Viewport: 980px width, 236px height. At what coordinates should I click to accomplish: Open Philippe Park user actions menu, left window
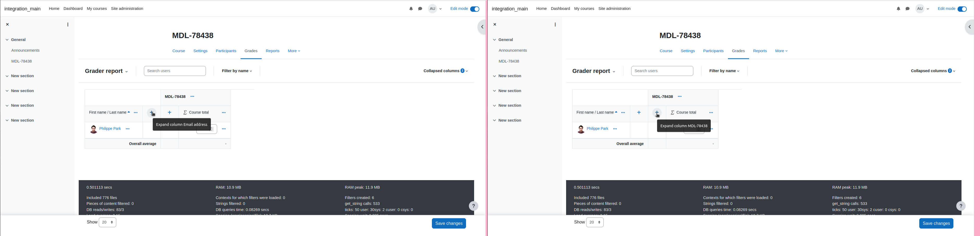tap(128, 129)
